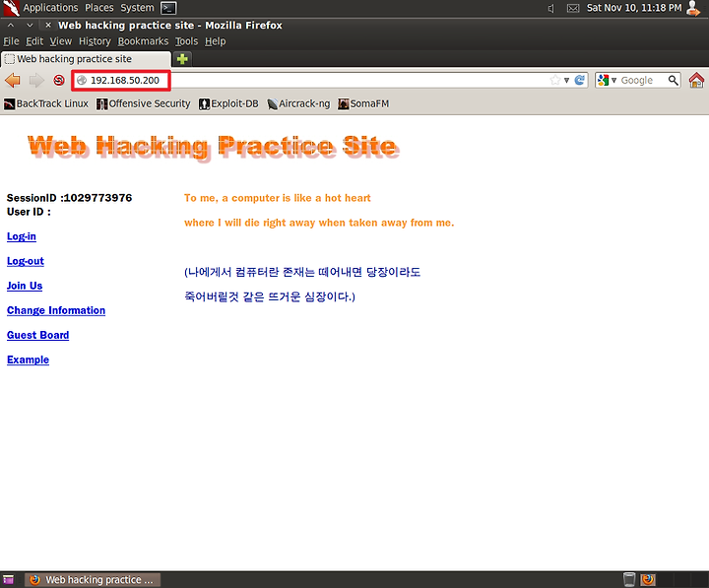Click the user switcher icon in panel

coord(693,8)
